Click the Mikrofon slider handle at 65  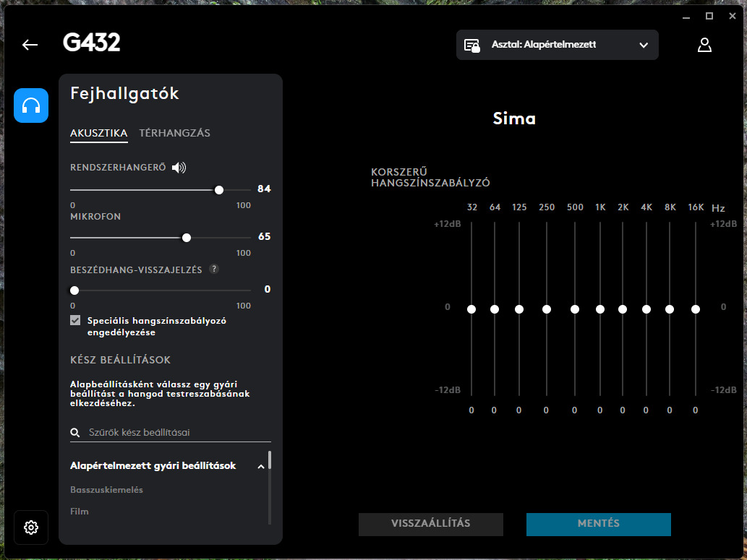[x=187, y=238]
